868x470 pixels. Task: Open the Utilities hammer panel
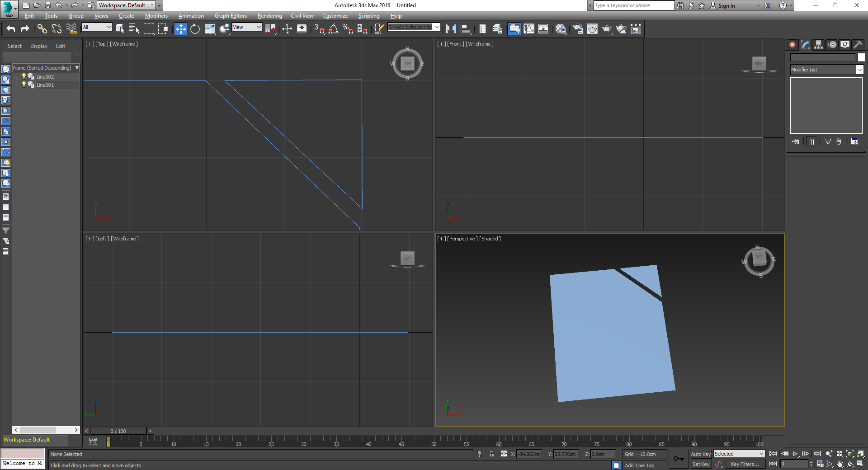(x=858, y=45)
